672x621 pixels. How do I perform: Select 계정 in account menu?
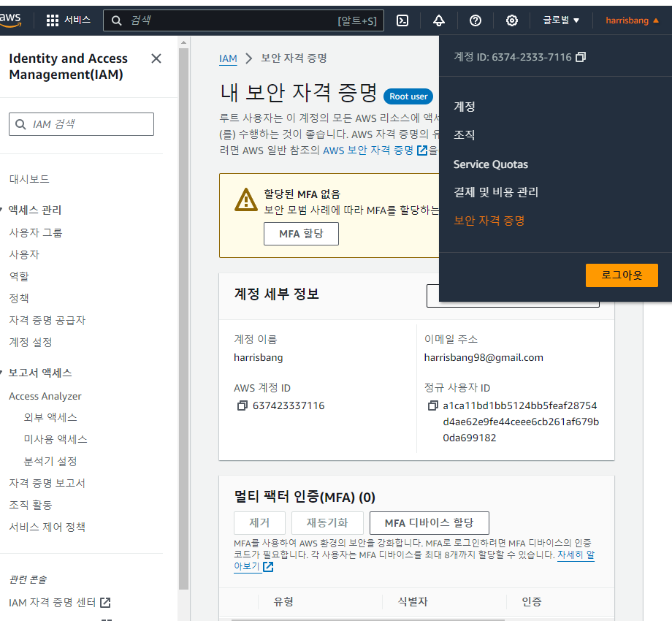(464, 106)
